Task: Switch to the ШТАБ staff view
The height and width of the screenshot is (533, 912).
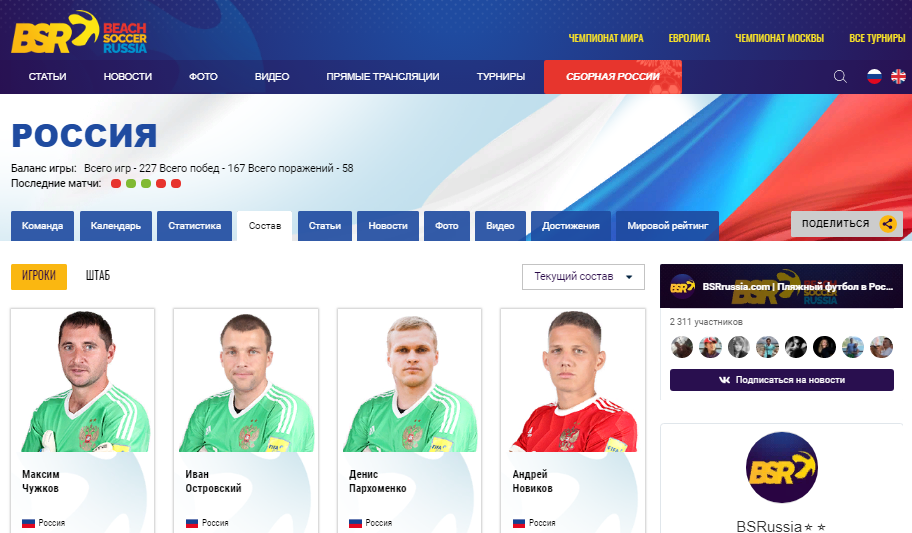Action: [x=98, y=276]
